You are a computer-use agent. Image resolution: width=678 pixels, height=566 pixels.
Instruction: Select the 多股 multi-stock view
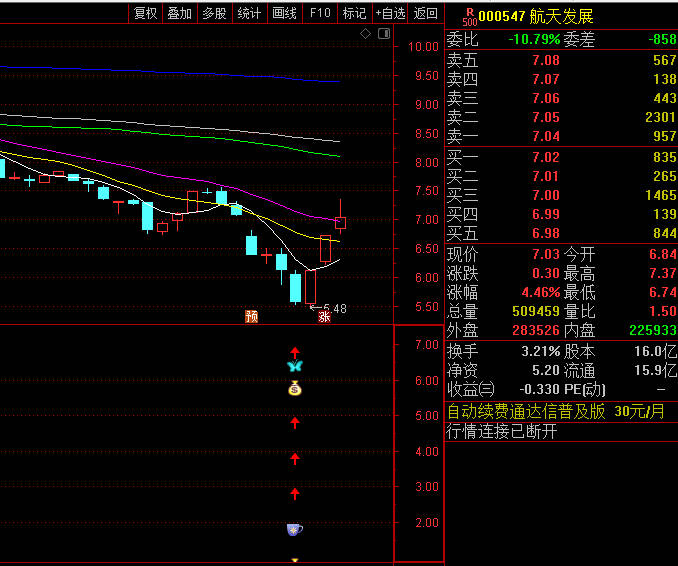(x=214, y=13)
